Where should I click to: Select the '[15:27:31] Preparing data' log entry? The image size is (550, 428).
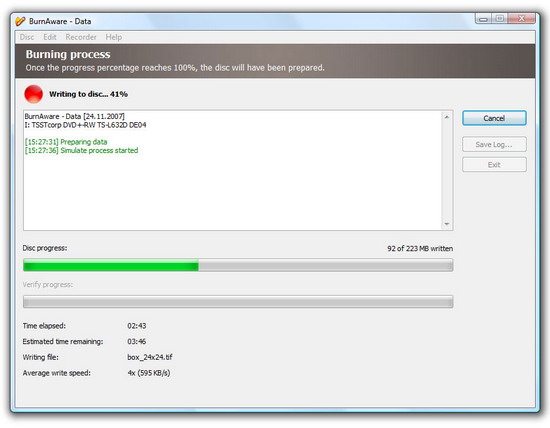click(x=66, y=142)
